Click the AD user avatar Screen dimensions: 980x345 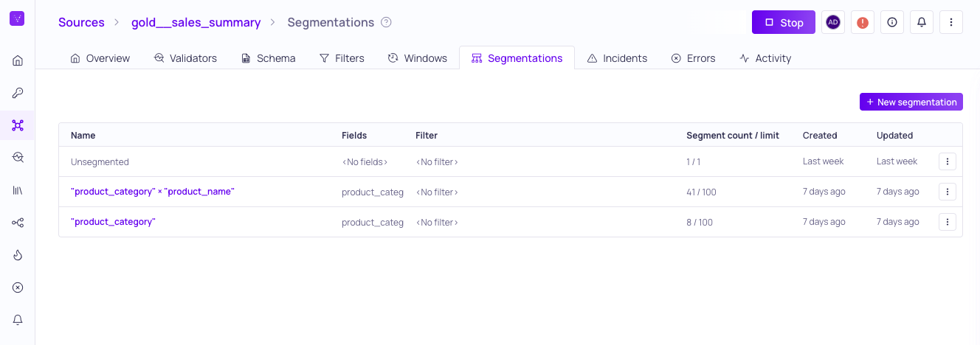click(833, 22)
